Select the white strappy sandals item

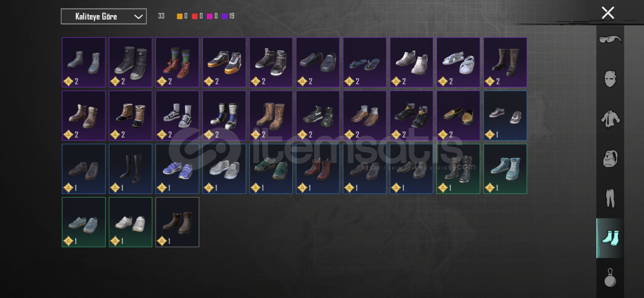[x=458, y=62]
